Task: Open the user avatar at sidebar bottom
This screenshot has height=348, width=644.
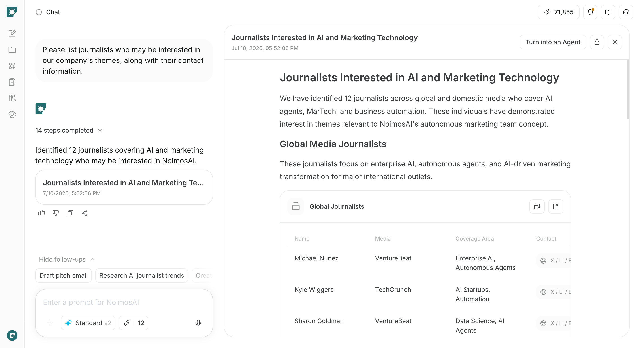Action: point(12,335)
